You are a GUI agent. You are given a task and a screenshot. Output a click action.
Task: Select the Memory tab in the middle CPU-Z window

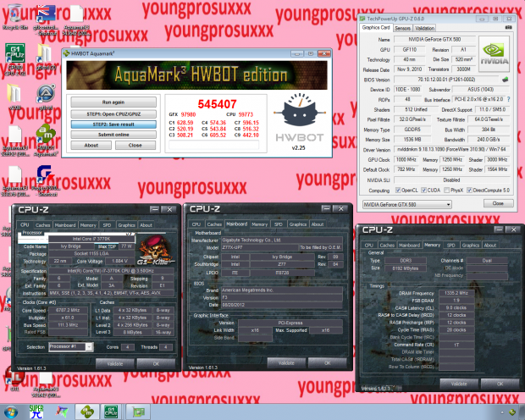pos(259,224)
